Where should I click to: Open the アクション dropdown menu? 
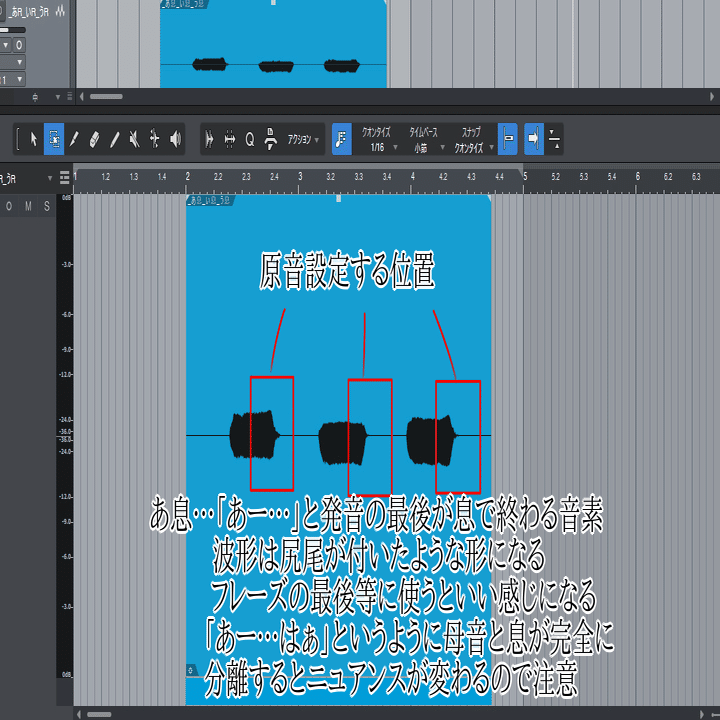(x=303, y=139)
